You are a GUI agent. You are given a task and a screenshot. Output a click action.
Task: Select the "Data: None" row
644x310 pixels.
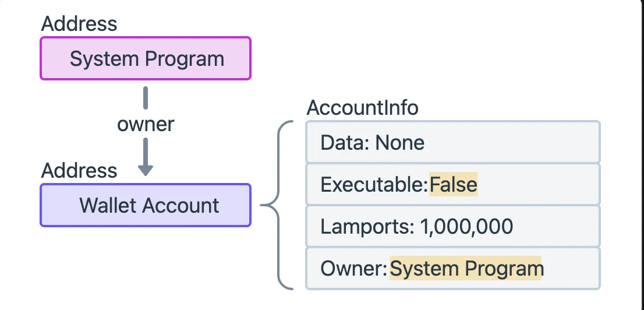pos(452,142)
